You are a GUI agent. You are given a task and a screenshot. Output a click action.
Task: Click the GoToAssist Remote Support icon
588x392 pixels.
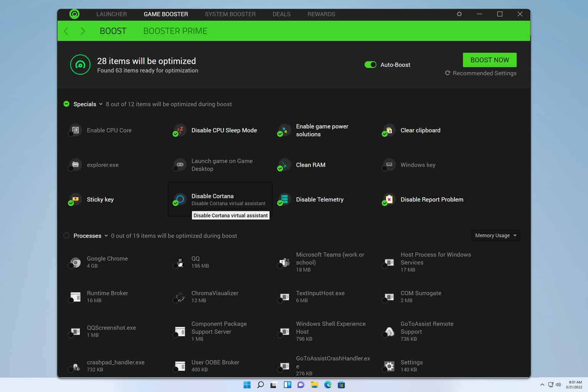[389, 332]
